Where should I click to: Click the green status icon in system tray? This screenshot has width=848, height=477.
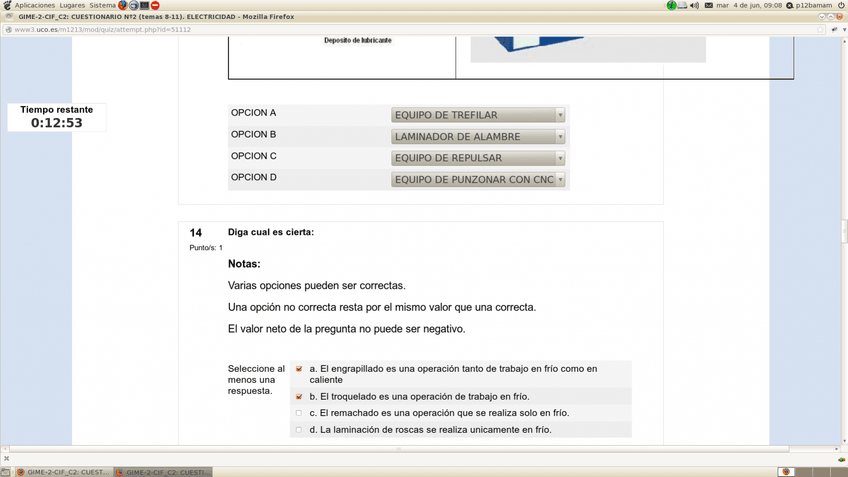pos(671,5)
